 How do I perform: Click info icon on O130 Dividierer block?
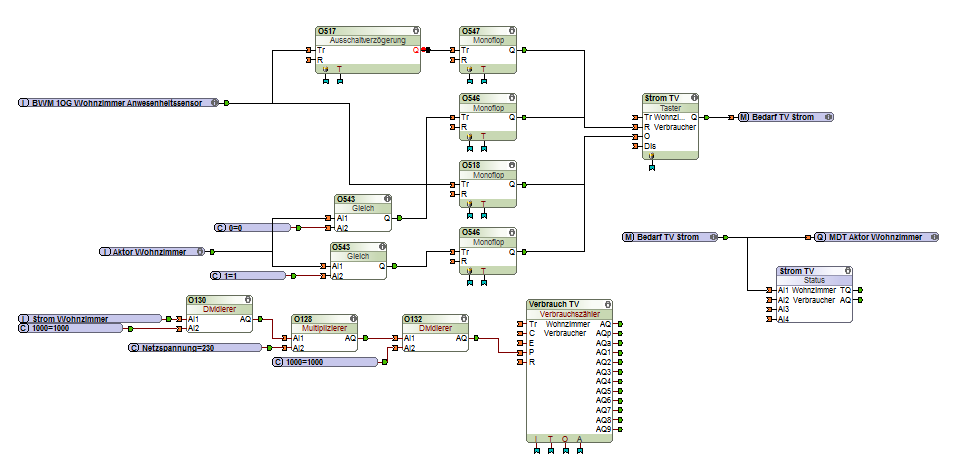(x=248, y=300)
